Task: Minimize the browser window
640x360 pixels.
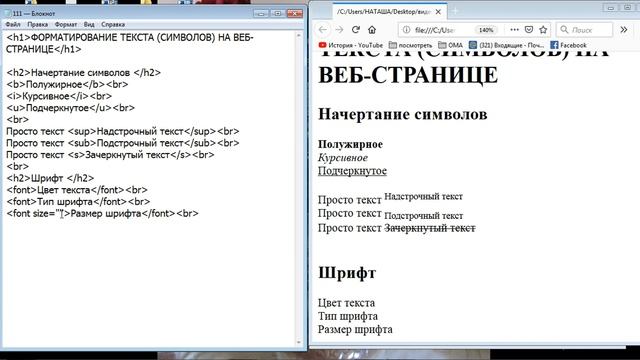Action: click(611, 8)
